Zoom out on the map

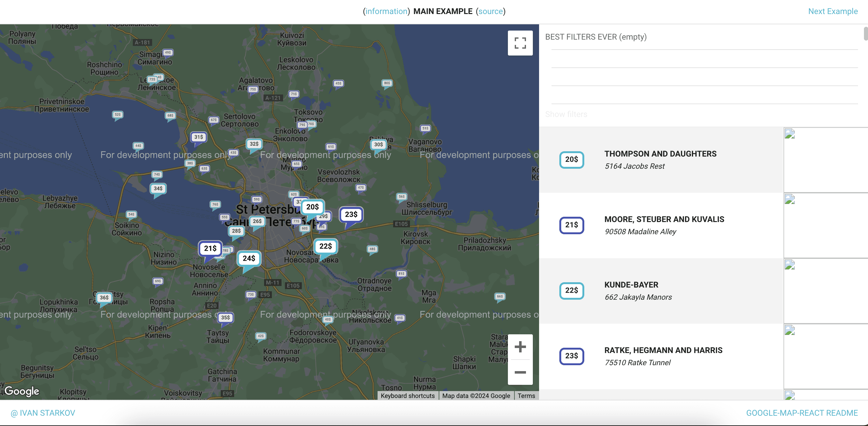520,372
